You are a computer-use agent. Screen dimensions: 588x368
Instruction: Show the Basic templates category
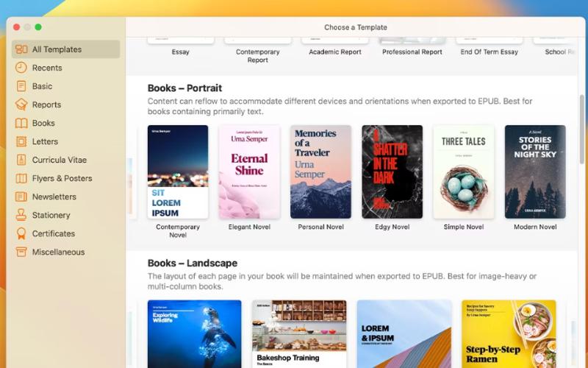click(x=42, y=86)
